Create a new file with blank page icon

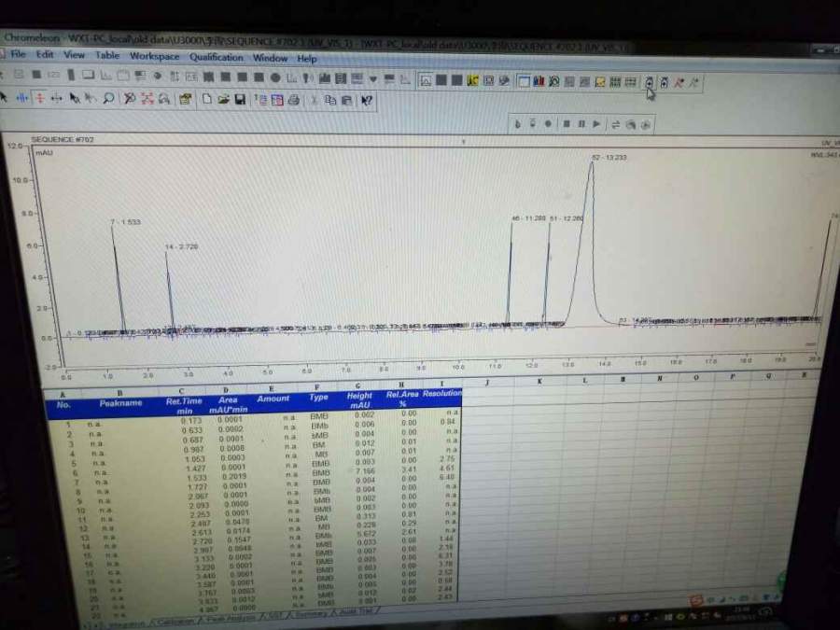coord(207,99)
